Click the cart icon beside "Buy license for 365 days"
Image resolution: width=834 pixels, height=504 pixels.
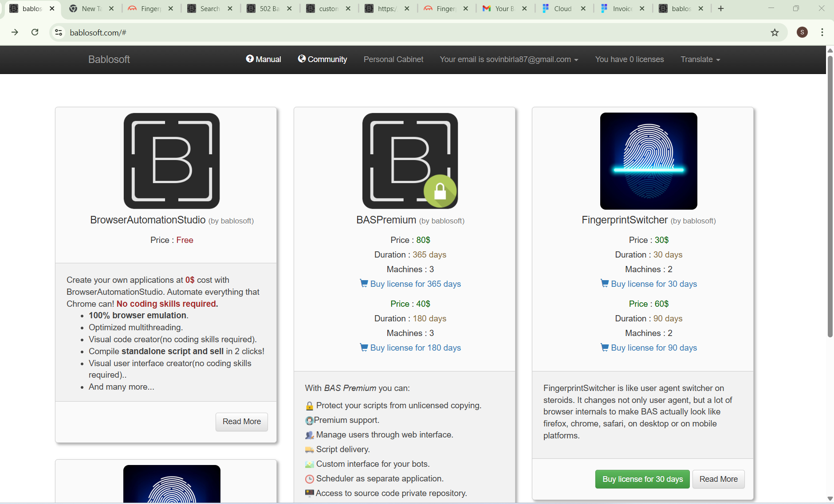364,283
